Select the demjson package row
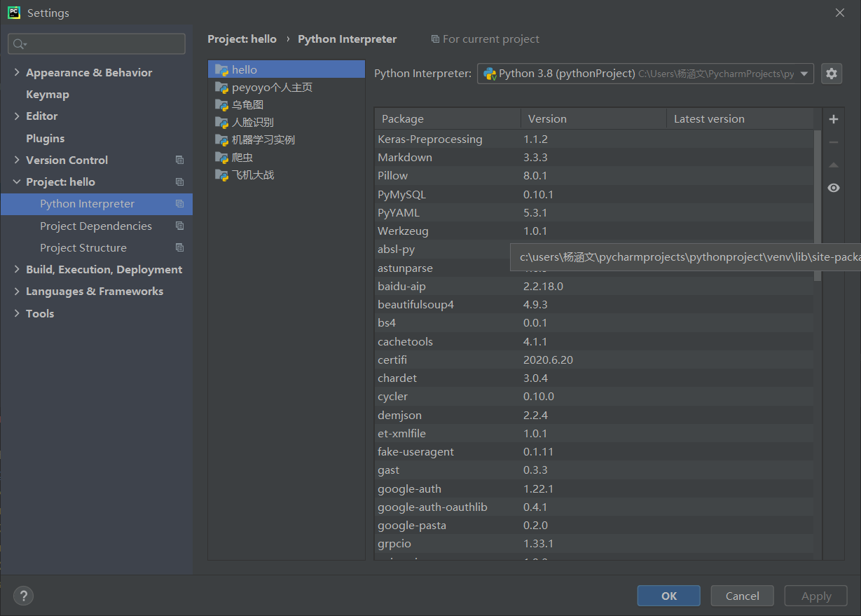The height and width of the screenshot is (616, 861). (594, 415)
